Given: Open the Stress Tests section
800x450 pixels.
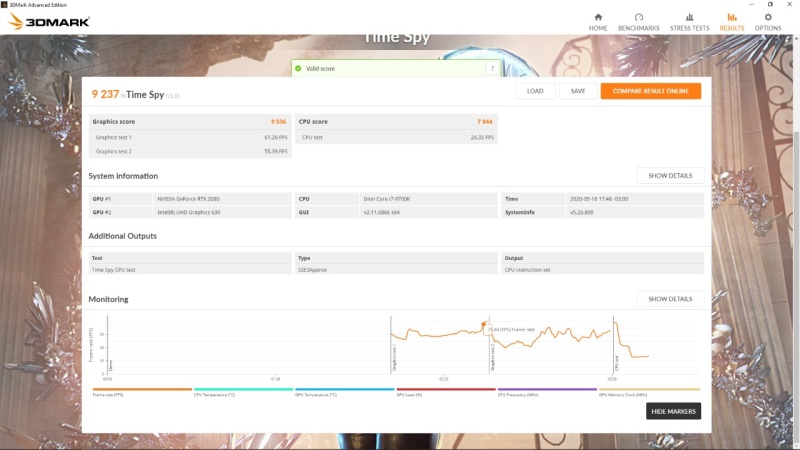Looking at the screenshot, I should pyautogui.click(x=689, y=22).
